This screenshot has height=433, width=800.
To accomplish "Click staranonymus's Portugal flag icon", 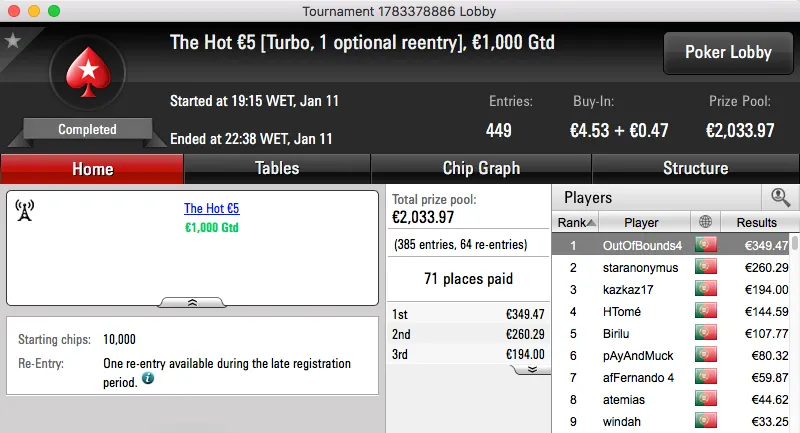I will click(x=707, y=267).
